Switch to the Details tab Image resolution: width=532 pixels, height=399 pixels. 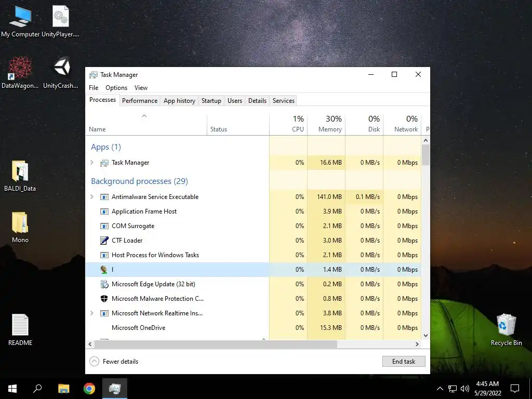coord(257,101)
